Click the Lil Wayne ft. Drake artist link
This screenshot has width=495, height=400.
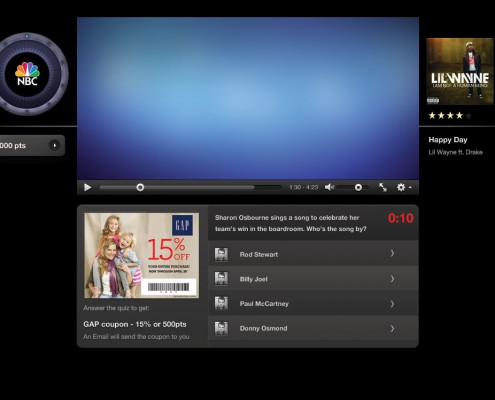(x=455, y=152)
